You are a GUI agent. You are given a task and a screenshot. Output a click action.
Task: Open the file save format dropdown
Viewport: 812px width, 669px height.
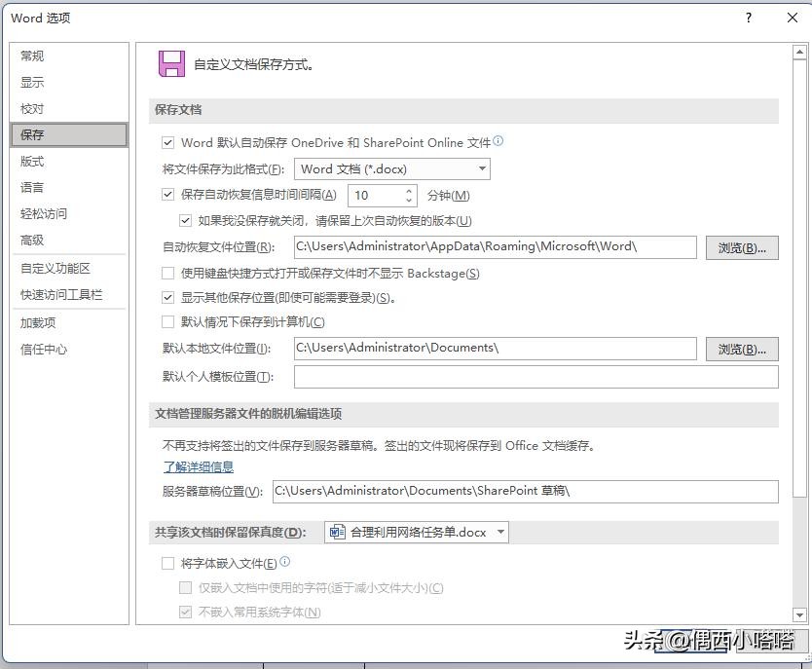482,168
